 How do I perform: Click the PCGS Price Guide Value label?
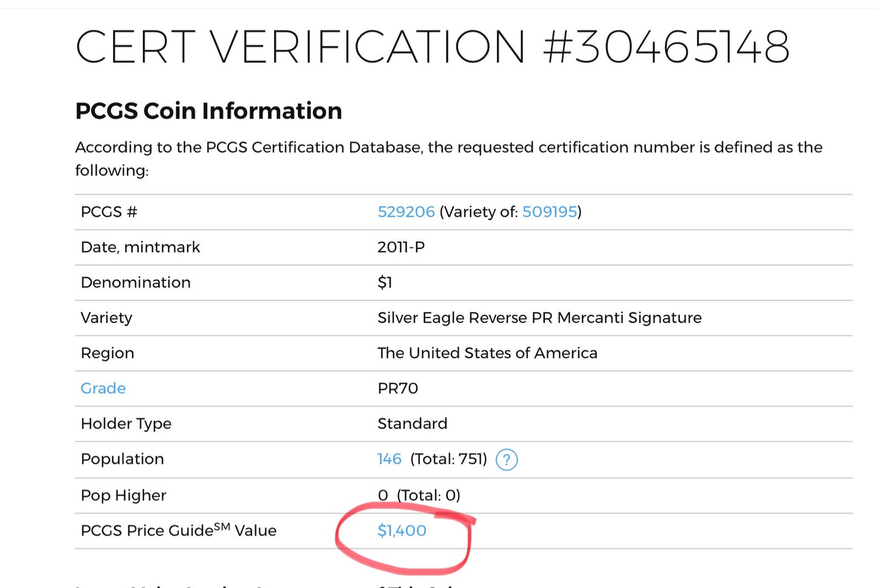point(178,530)
